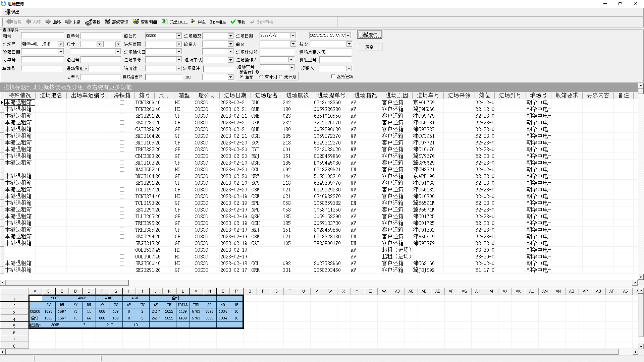Sort by the 进场日期 column header

[x=235, y=95]
